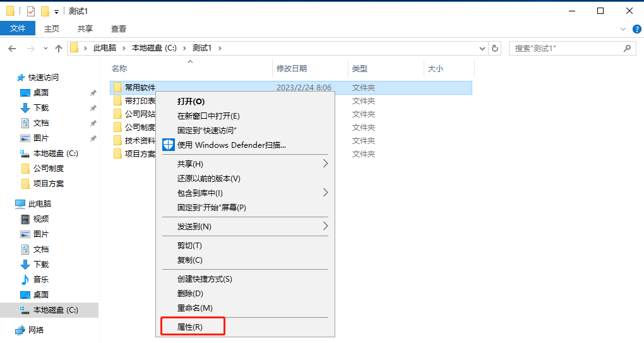Scan with Windows Defender menu entry
The width and height of the screenshot is (644, 343).
click(246, 145)
